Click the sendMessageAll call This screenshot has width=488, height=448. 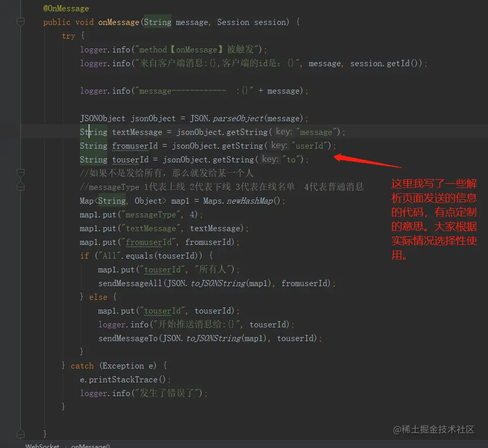pos(130,283)
